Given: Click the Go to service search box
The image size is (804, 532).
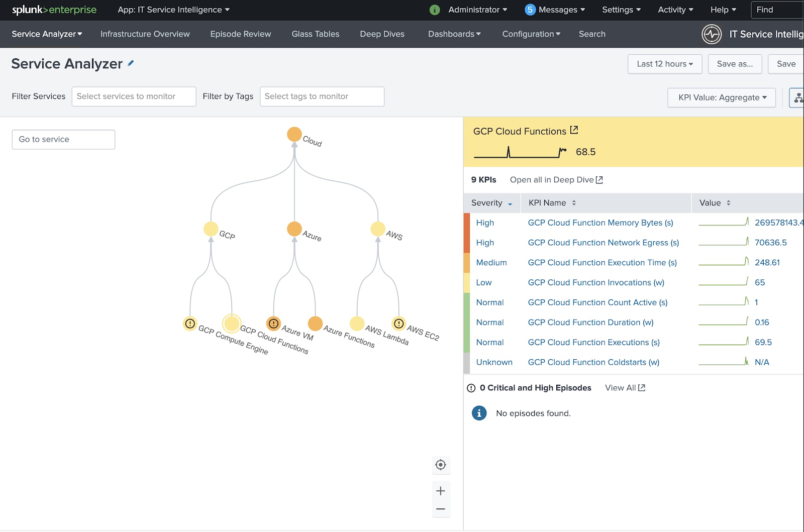Looking at the screenshot, I should 63,140.
